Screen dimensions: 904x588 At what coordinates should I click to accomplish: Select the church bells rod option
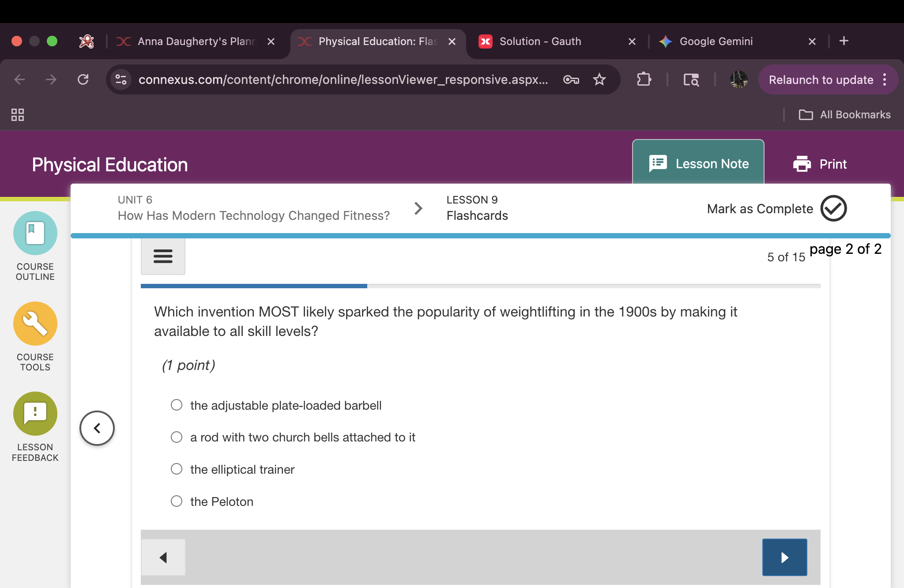coord(177,437)
